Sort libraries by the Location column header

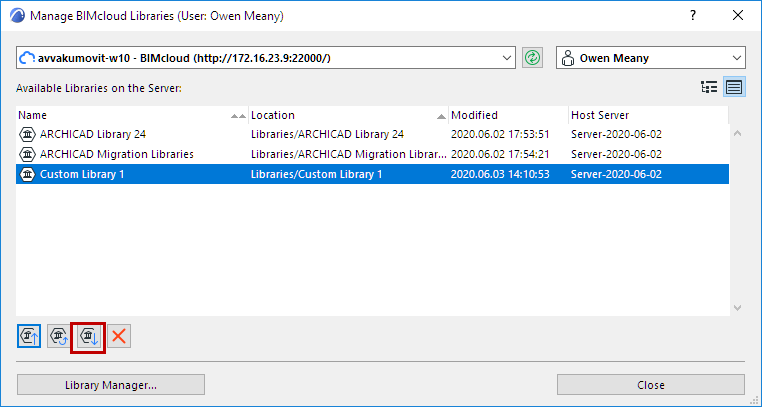click(348, 115)
